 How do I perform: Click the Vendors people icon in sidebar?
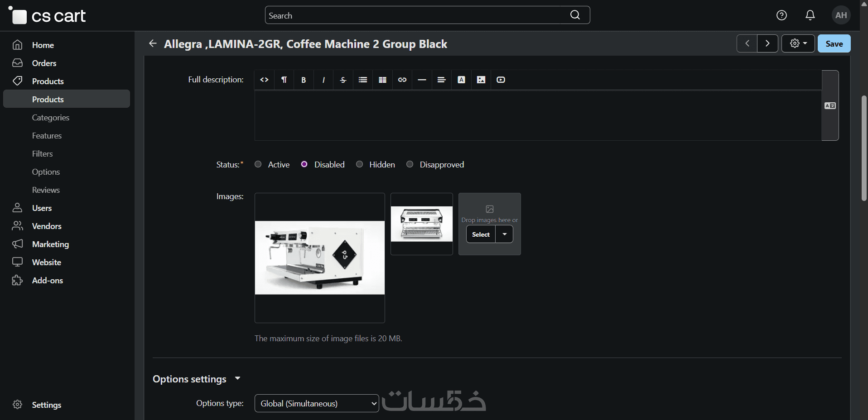18,226
